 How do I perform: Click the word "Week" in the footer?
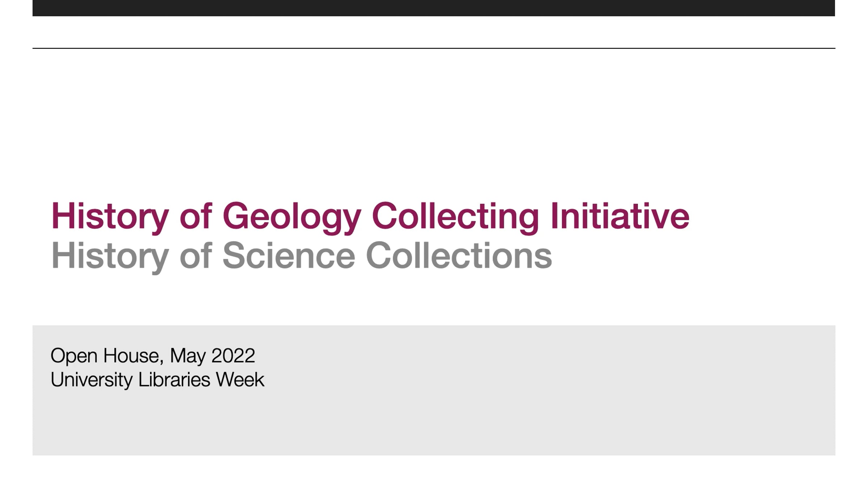click(240, 380)
